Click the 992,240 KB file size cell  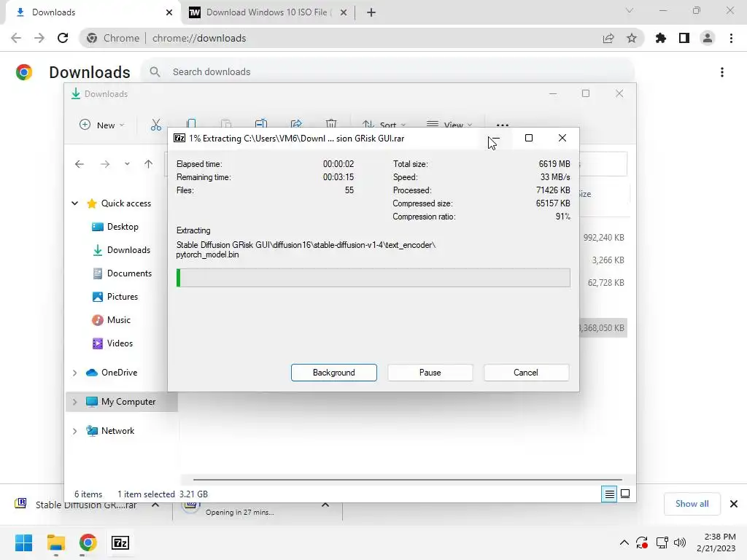coord(603,237)
